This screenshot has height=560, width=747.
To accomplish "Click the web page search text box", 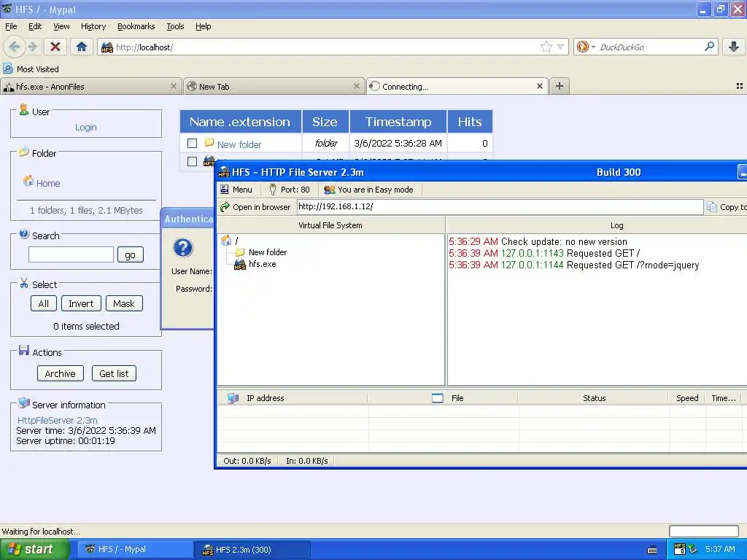I will 71,254.
